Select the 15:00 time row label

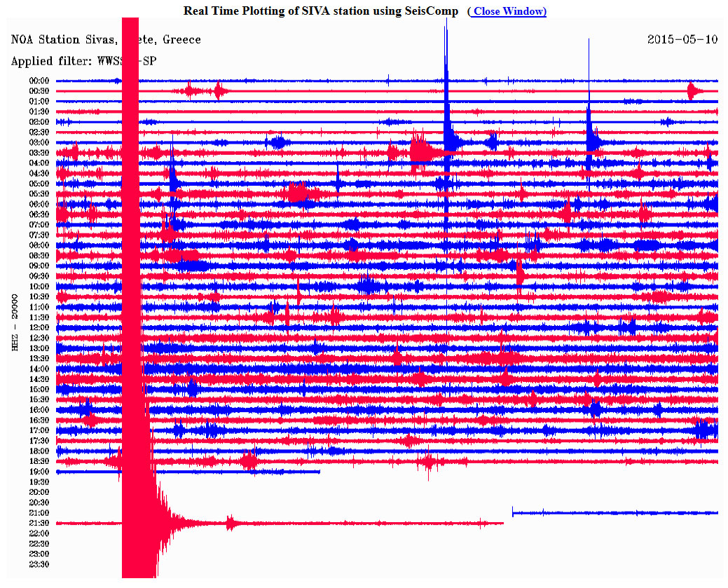coord(39,389)
